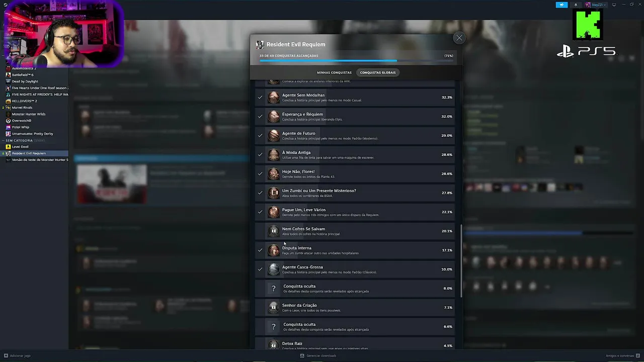Click the hidden achievement question mark at 8.0%
Image resolution: width=644 pixels, height=362 pixels.
274,288
